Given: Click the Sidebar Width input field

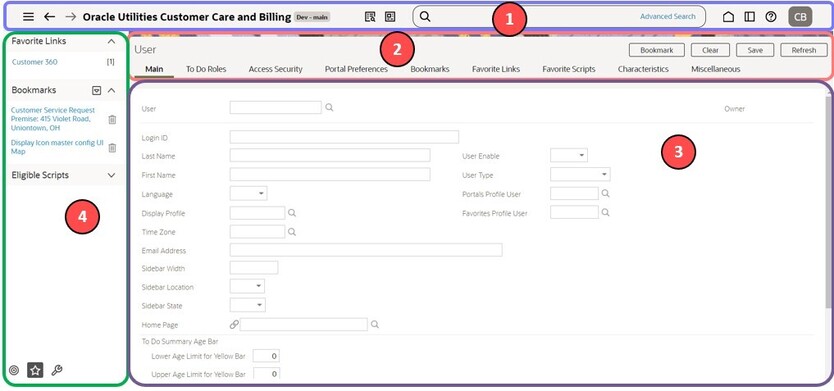Looking at the screenshot, I should click(x=254, y=268).
